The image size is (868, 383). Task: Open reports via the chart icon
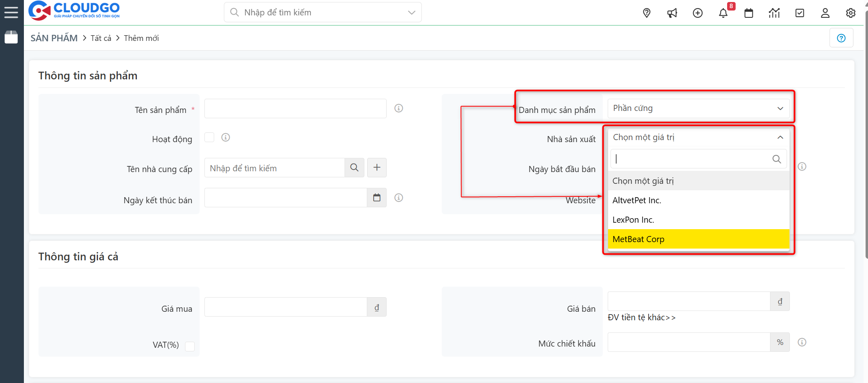click(774, 13)
